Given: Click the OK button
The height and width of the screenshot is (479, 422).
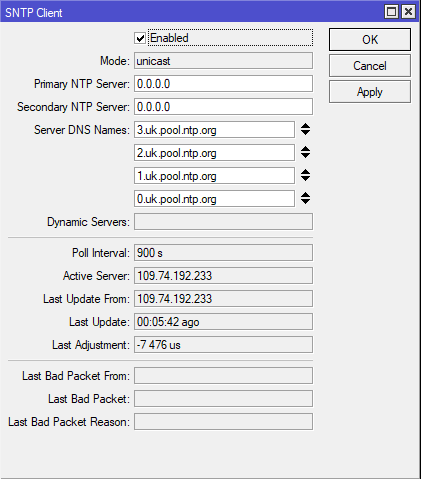Looking at the screenshot, I should point(370,40).
